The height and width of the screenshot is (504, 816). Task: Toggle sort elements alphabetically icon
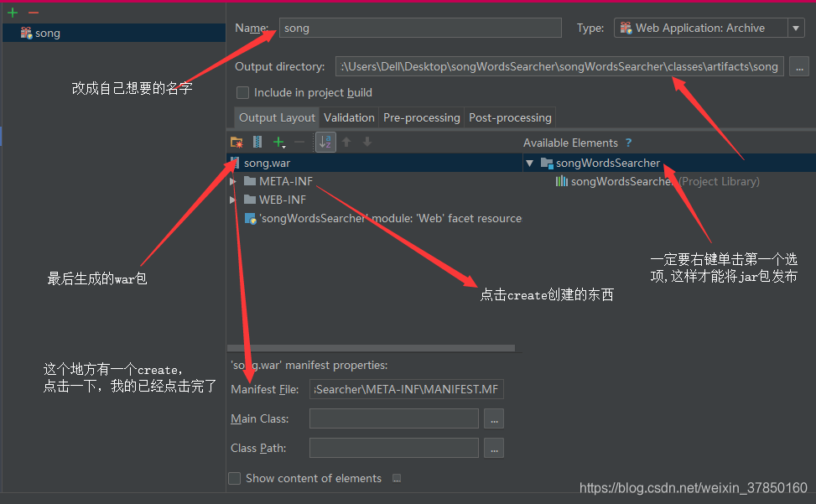(x=325, y=142)
